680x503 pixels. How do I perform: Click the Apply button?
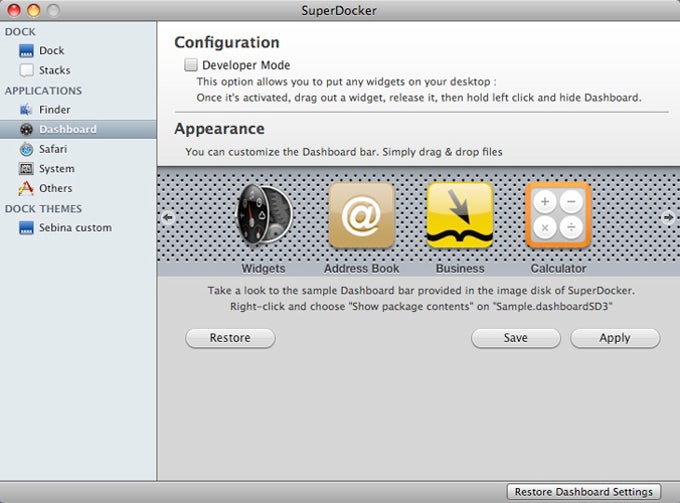[615, 338]
